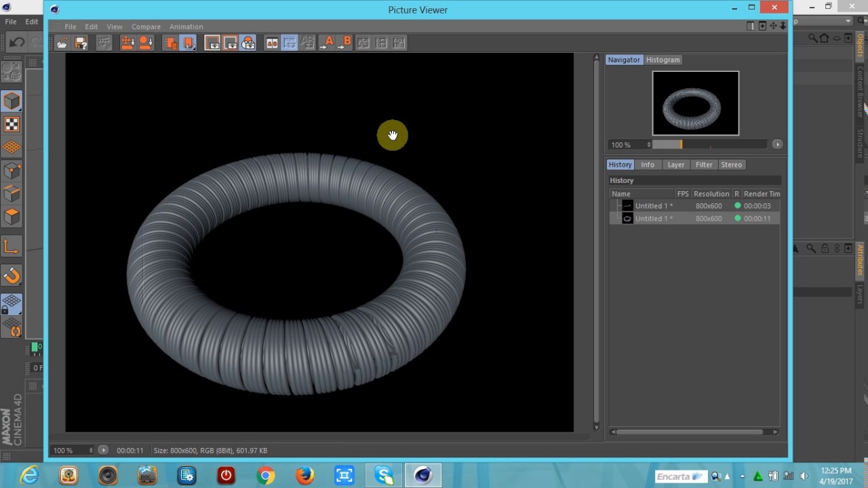Open Firefox from the taskbar

coord(305,476)
